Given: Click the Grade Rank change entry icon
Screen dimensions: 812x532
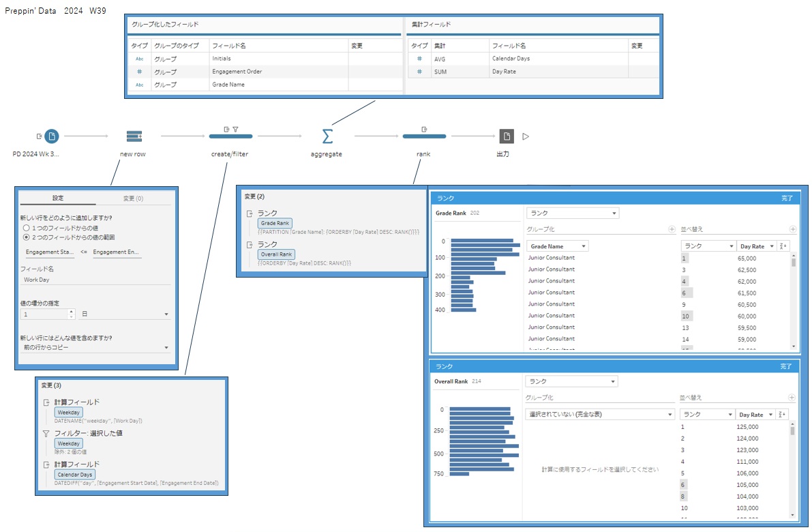Looking at the screenshot, I should click(x=249, y=213).
